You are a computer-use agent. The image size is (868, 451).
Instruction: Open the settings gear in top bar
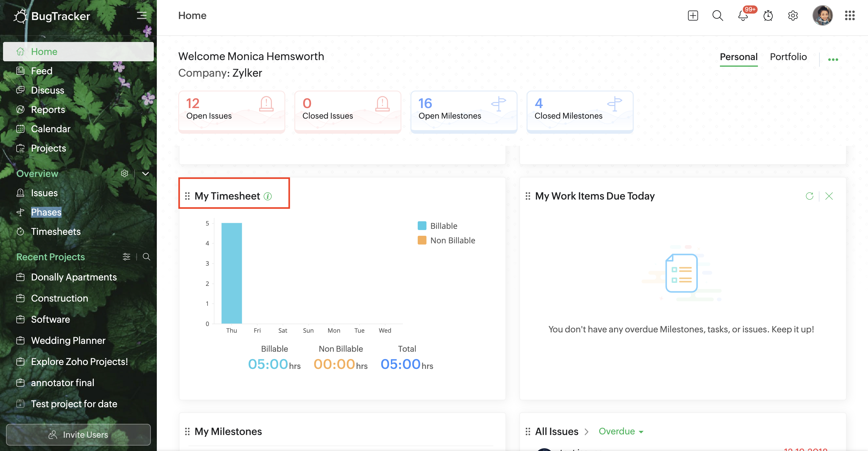[793, 15]
